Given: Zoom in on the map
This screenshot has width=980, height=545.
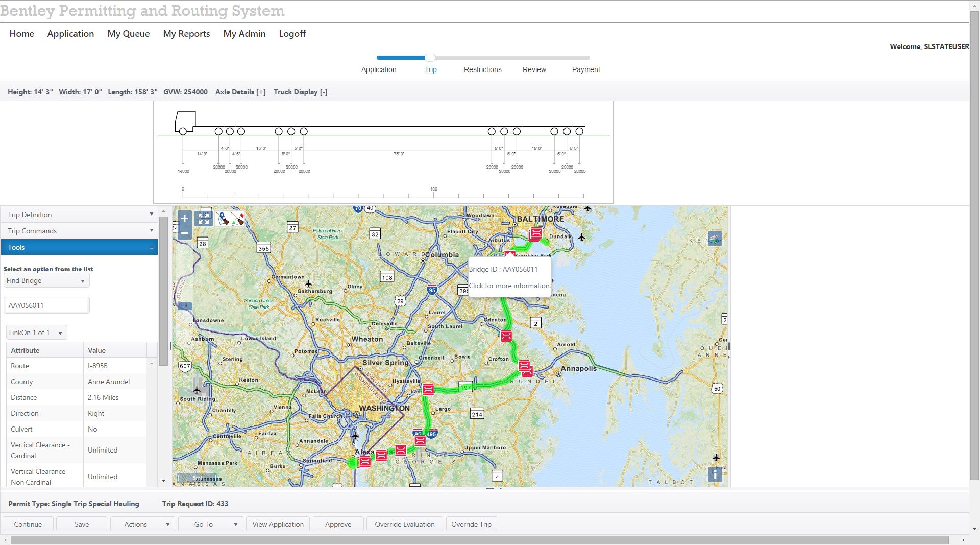Looking at the screenshot, I should 185,219.
